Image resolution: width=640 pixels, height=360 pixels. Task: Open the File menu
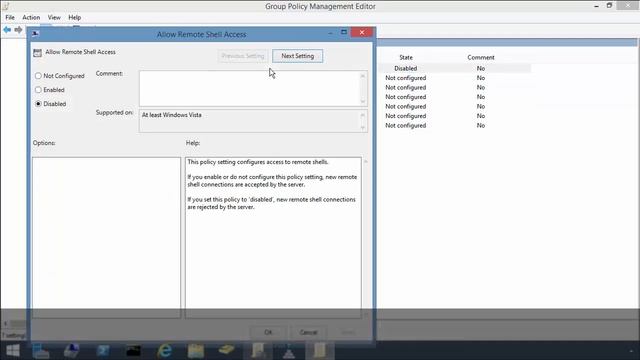10,18
